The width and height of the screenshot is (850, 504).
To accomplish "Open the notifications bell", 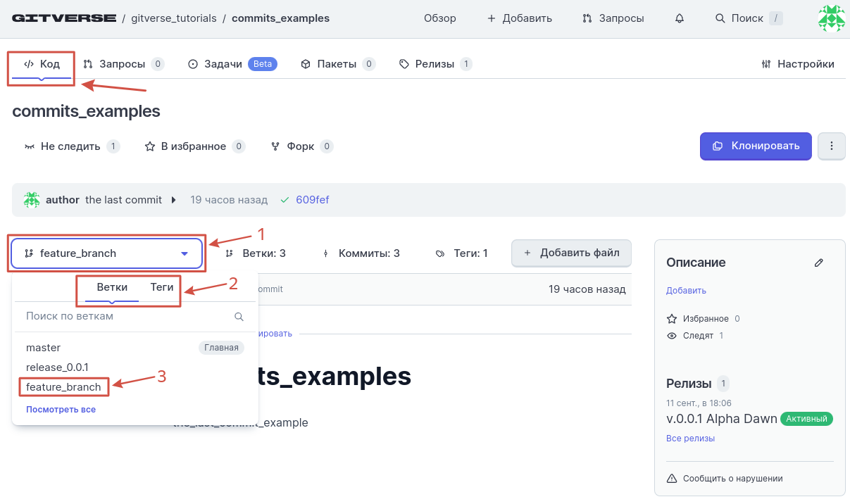I will pyautogui.click(x=680, y=18).
